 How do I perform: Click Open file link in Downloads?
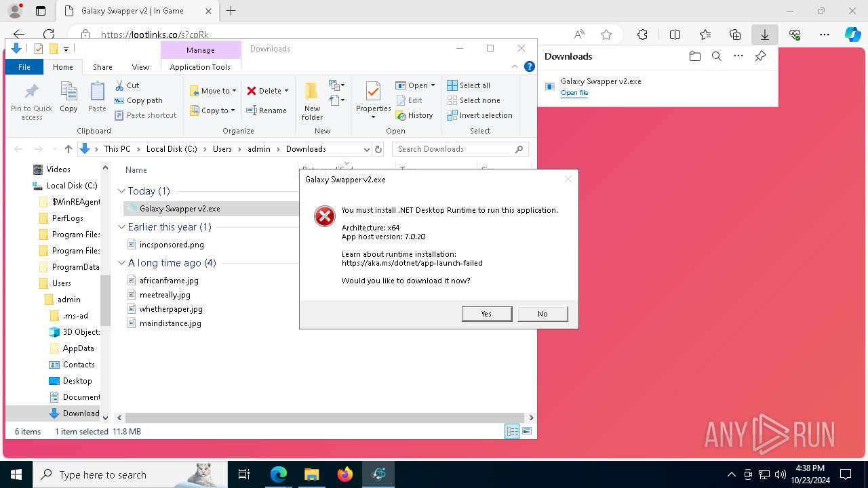coord(574,93)
